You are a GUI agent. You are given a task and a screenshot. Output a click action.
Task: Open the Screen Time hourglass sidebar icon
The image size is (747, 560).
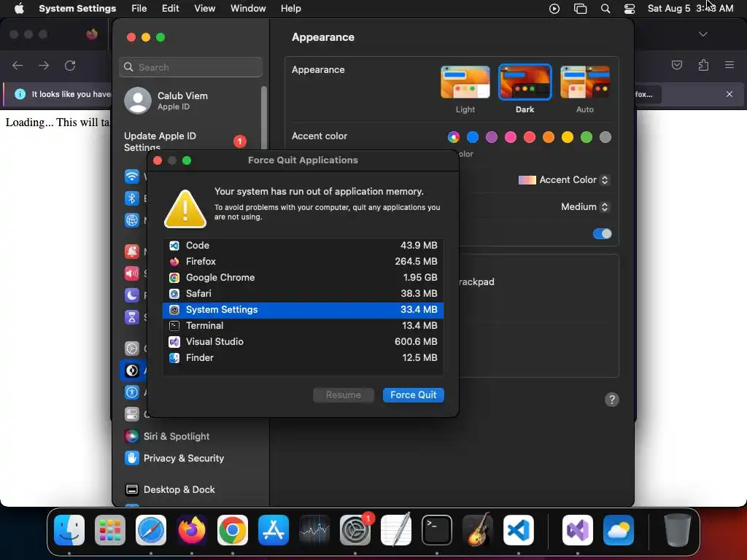click(x=132, y=317)
